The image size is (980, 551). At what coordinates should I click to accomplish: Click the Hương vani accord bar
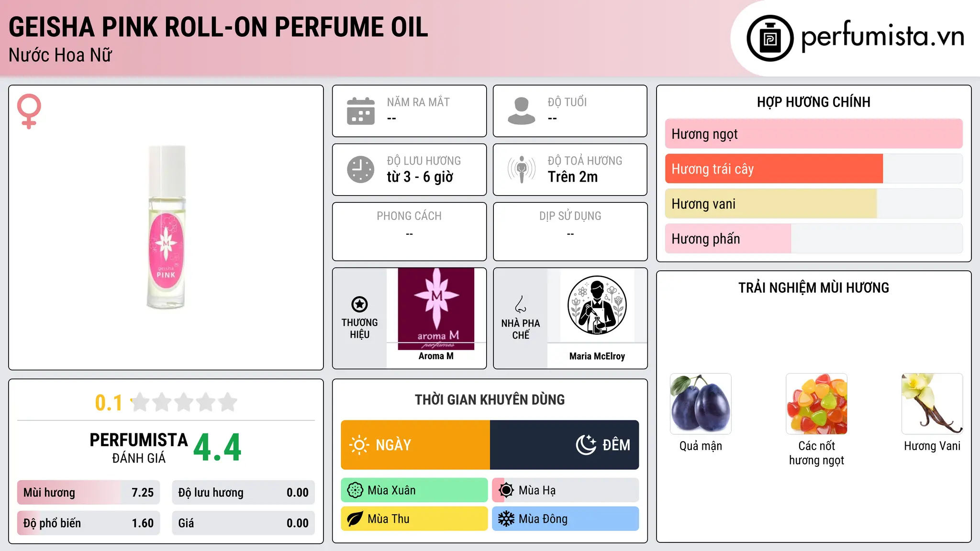click(x=813, y=204)
